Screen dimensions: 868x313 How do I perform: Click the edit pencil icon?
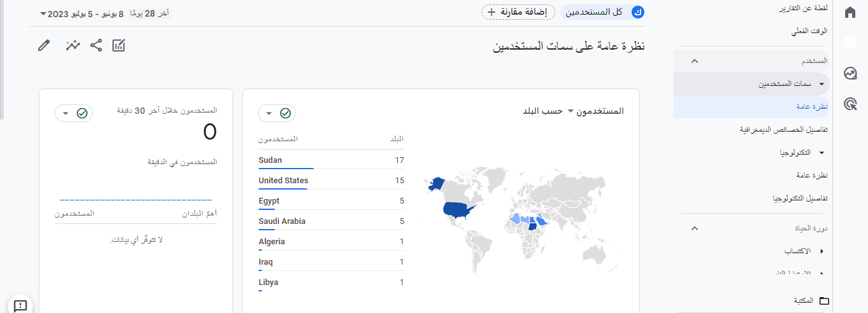click(44, 45)
